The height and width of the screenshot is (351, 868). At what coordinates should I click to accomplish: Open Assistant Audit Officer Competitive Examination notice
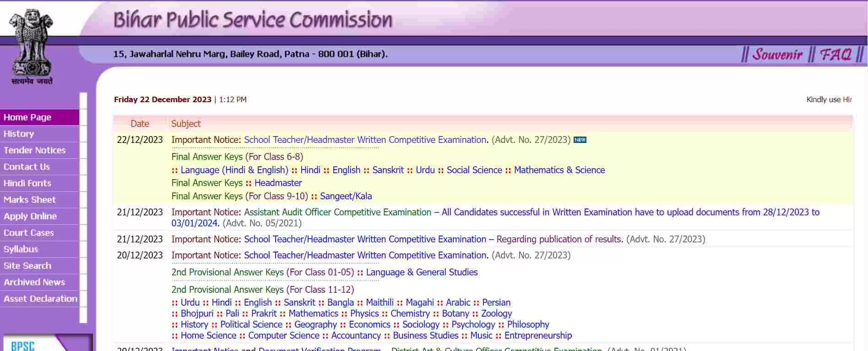[495, 218]
